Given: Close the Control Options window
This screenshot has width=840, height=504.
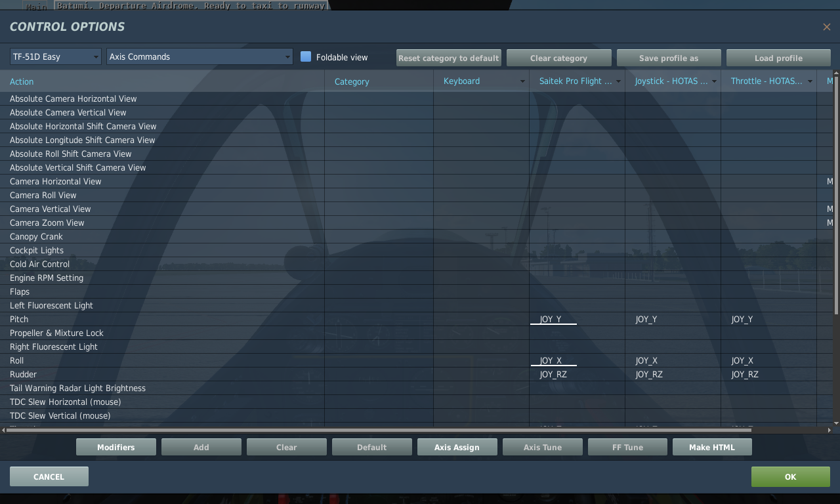Looking at the screenshot, I should coord(826,27).
